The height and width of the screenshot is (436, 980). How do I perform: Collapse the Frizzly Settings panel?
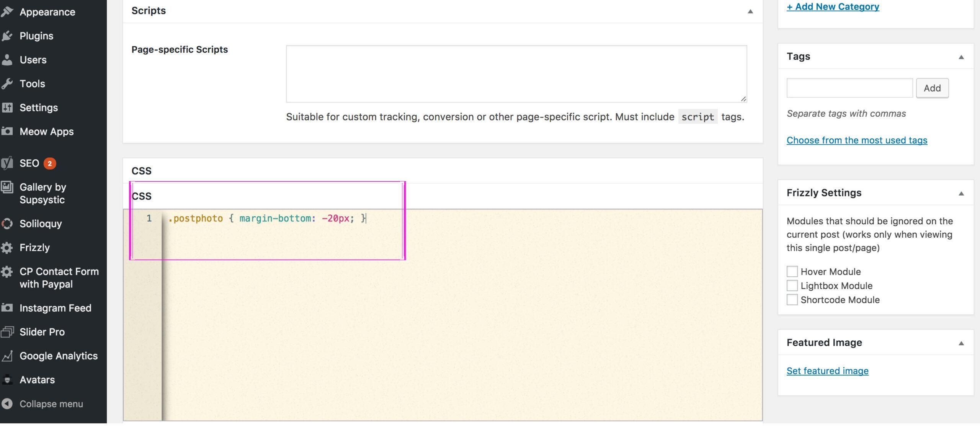(x=961, y=194)
